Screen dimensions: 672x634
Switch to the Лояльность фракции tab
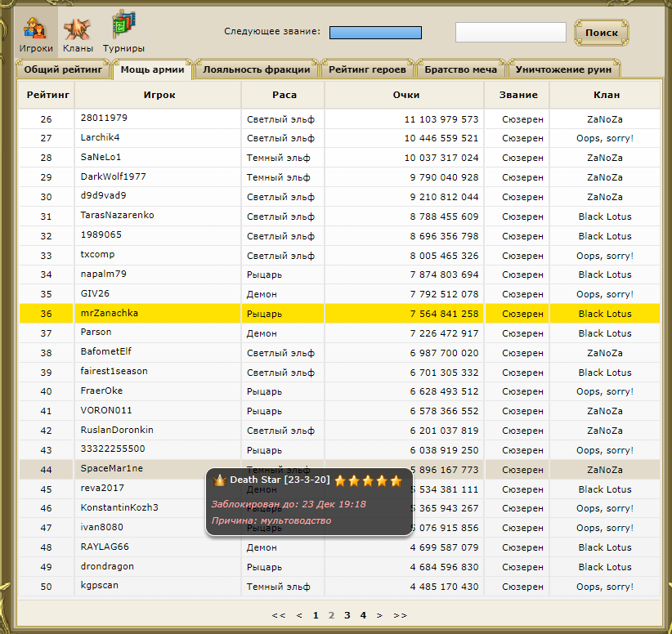coord(256,69)
